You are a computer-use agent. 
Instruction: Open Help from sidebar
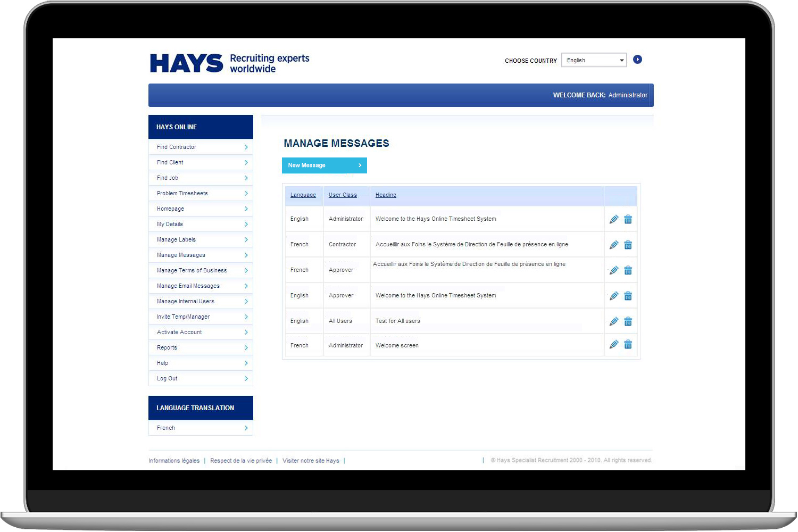point(201,363)
